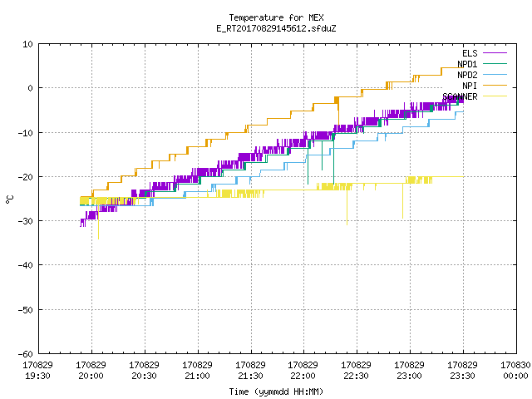Screen dimensions: 532x399
Task: Click the ELS legend label
Action: tap(470, 53)
